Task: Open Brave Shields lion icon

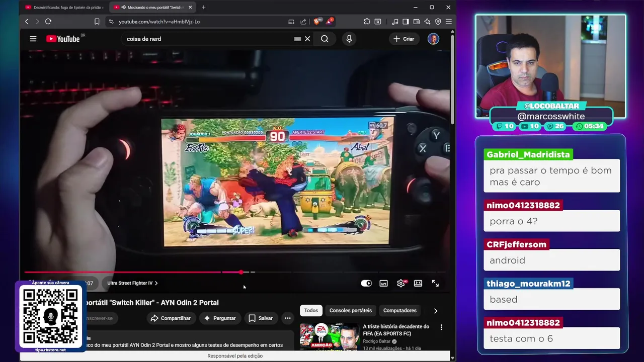Action: tap(317, 22)
